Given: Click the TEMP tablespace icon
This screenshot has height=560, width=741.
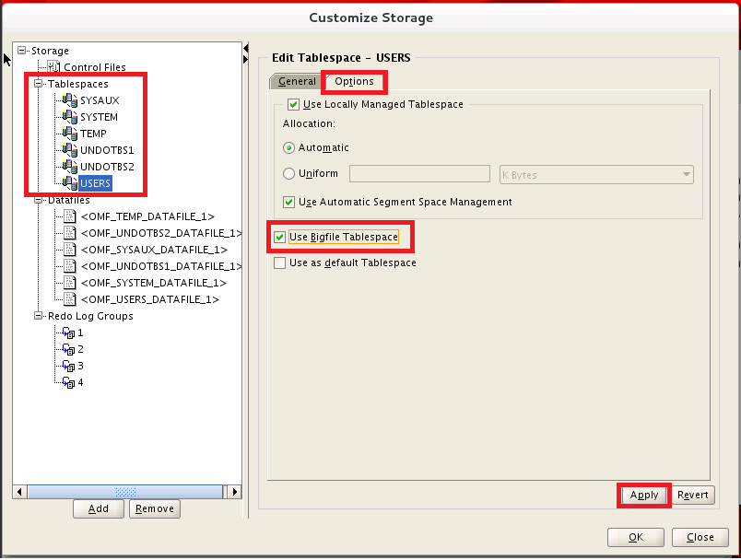Looking at the screenshot, I should tap(70, 134).
